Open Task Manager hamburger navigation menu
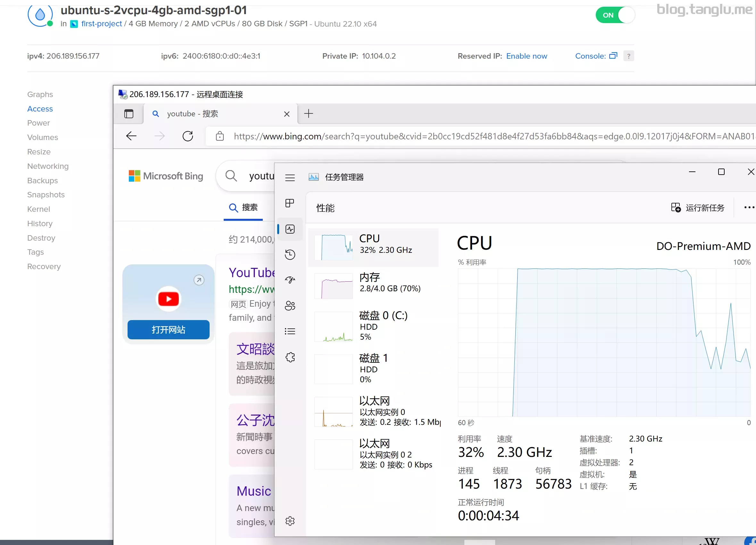 tap(290, 178)
